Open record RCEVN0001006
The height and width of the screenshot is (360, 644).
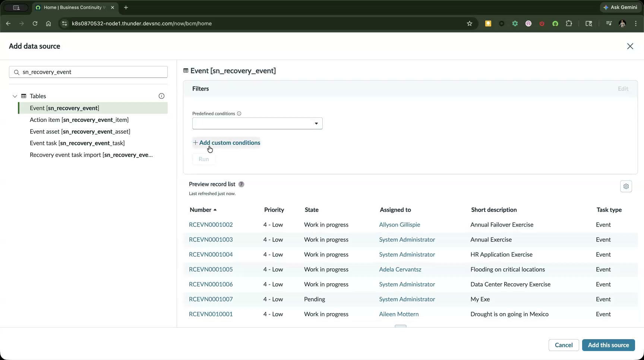click(211, 284)
